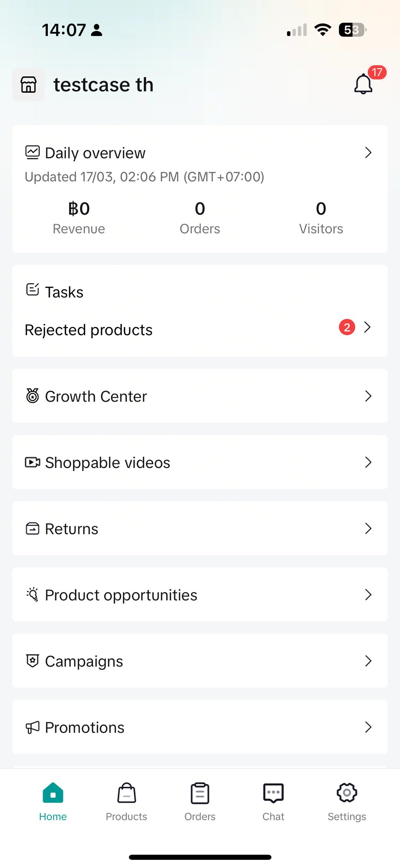View the Revenue ฿0 metric
Screen dimensions: 400x868
pyautogui.click(x=79, y=217)
